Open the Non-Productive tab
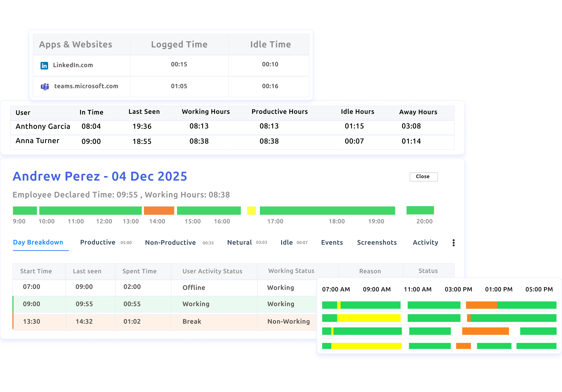The width and height of the screenshot is (562, 392). (170, 242)
